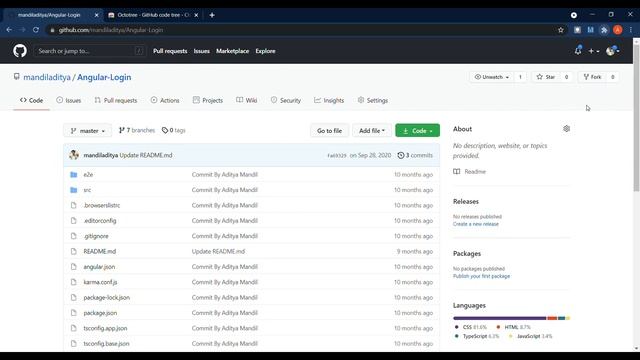
Task: Open README.md file
Action: click(100, 251)
